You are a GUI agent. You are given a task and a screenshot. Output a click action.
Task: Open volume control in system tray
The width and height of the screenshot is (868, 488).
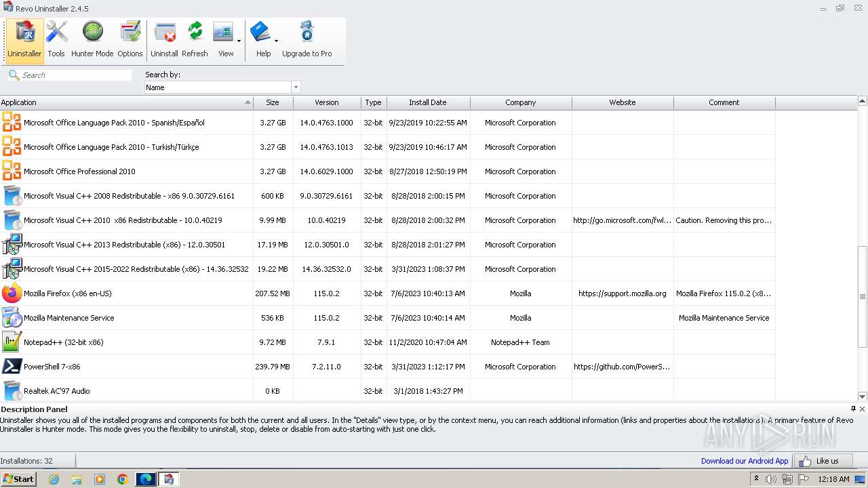[772, 479]
